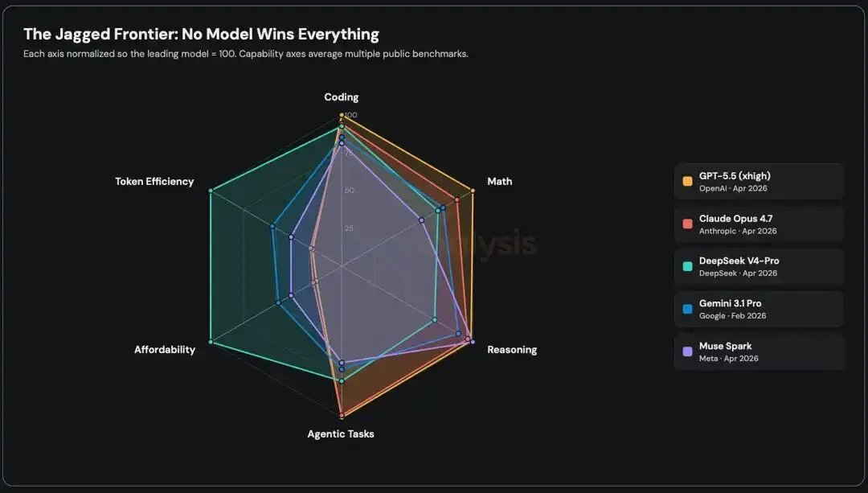868x493 pixels.
Task: Click the Gemini 3.1 Pro blue swatch
Action: pos(687,309)
